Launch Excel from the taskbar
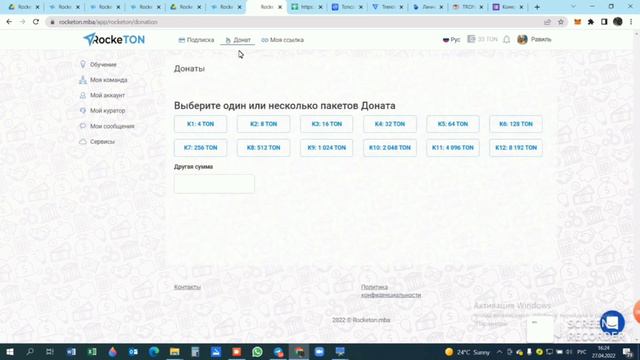Screen dimensions: 640x360 (92, 351)
